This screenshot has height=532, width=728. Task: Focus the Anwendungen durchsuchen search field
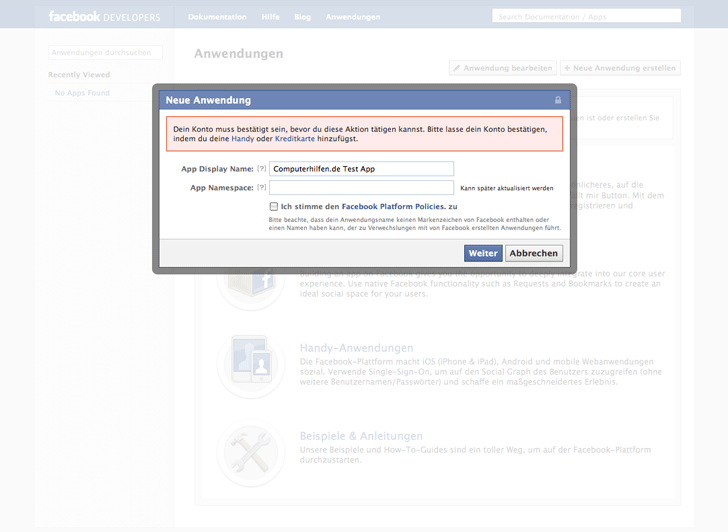pos(105,52)
